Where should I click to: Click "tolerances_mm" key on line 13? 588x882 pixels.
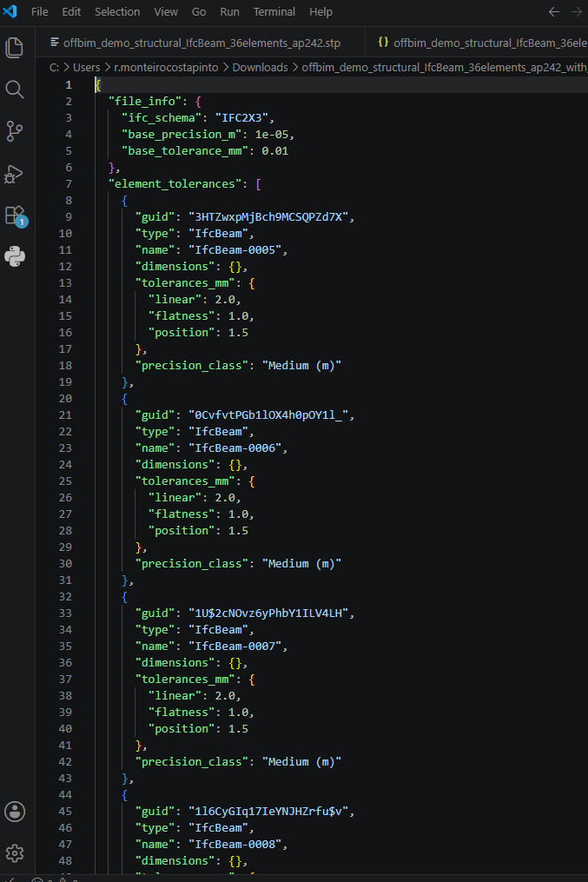[x=185, y=283]
